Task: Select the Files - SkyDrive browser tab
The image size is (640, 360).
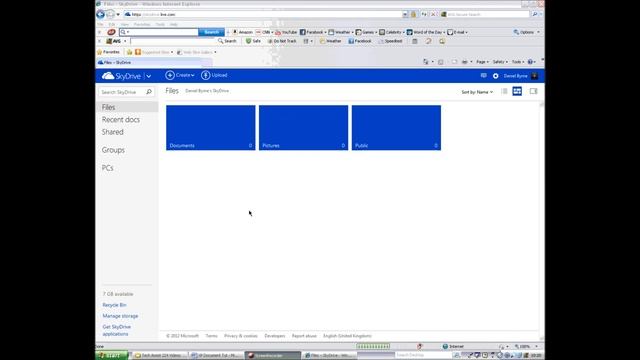Action: pos(149,62)
